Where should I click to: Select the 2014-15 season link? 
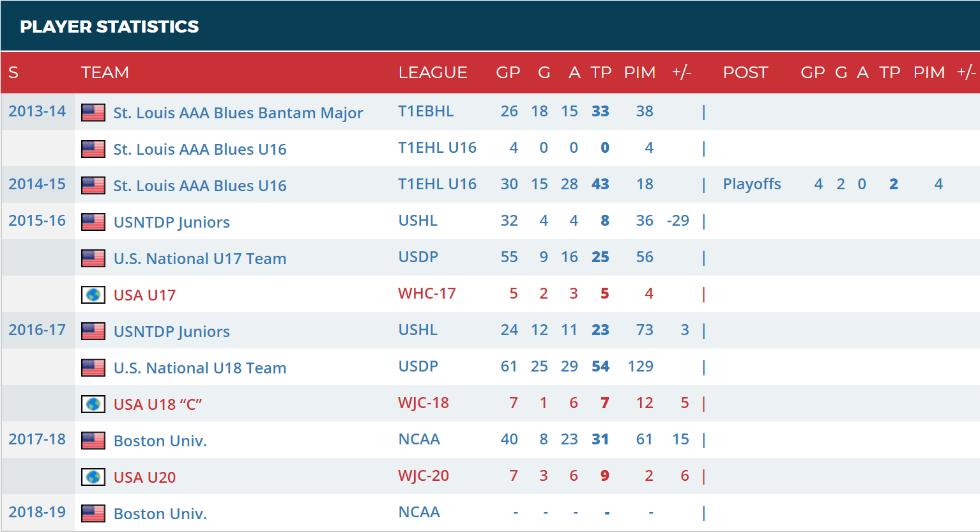(x=37, y=184)
